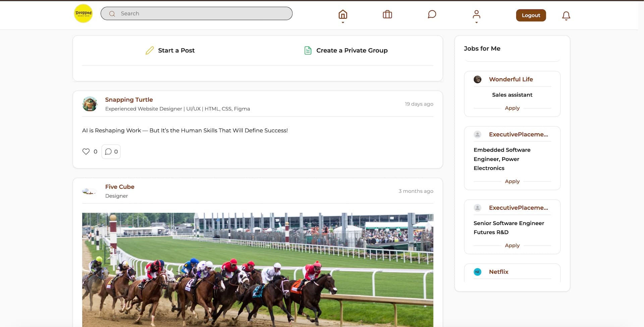Focus the Search input field
Viewport: 644px width, 327px height.
click(x=201, y=13)
